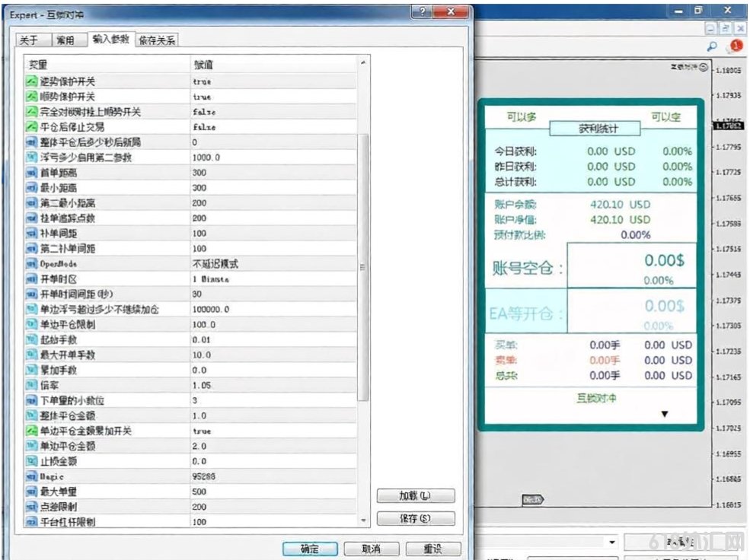Click the icon beside 顺势保护开关
The width and height of the screenshot is (750, 560).
31,97
